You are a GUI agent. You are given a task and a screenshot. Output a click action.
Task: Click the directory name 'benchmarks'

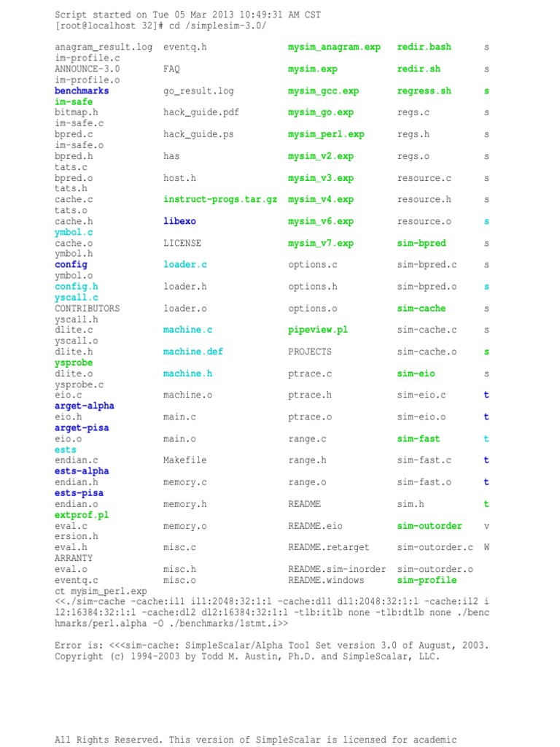(82, 91)
